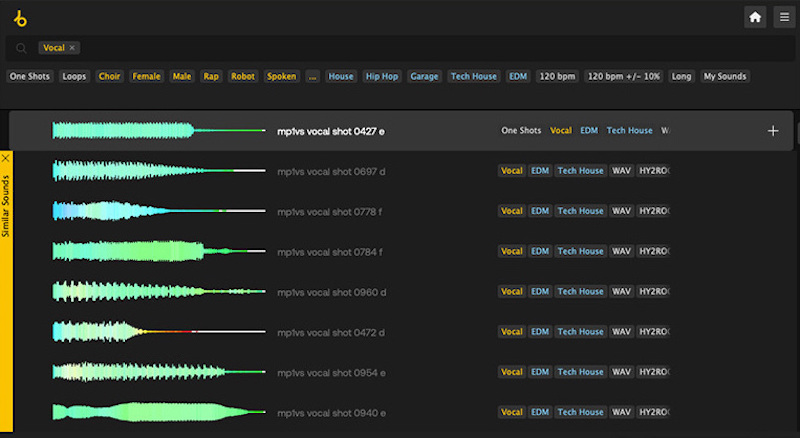Select the My Sounds filter

click(724, 76)
